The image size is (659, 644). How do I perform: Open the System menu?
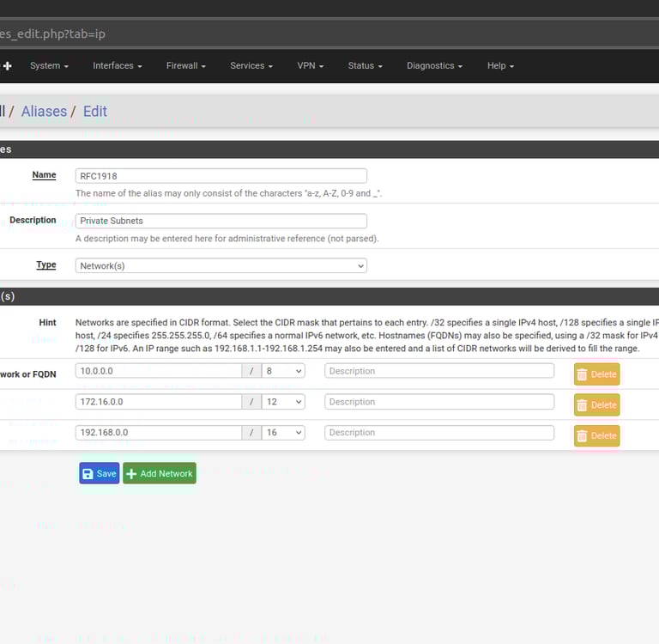[49, 65]
